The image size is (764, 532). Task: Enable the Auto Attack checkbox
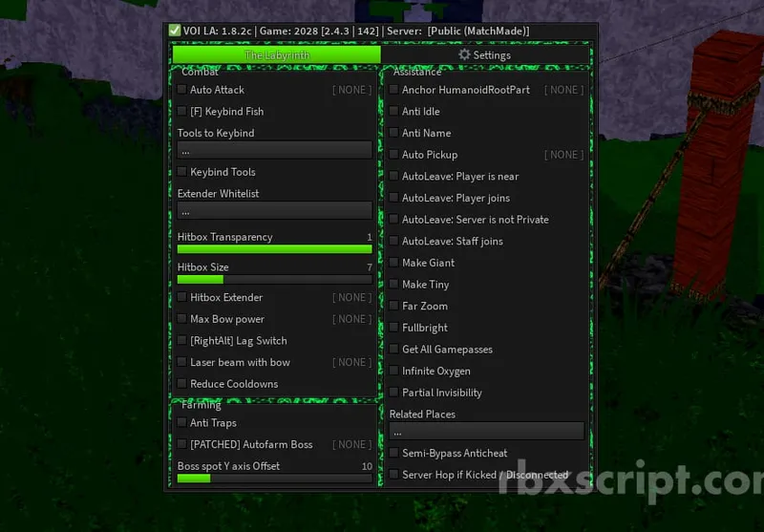tap(181, 89)
